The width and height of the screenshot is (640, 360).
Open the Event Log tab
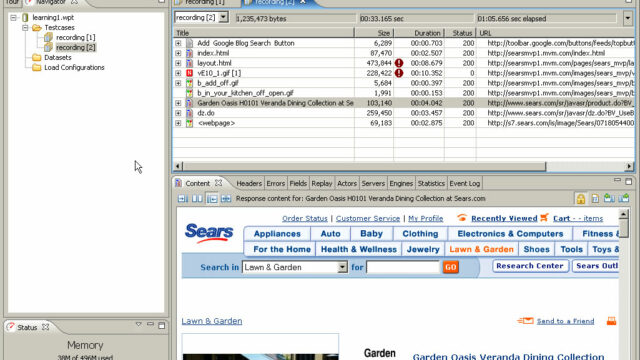click(x=464, y=184)
